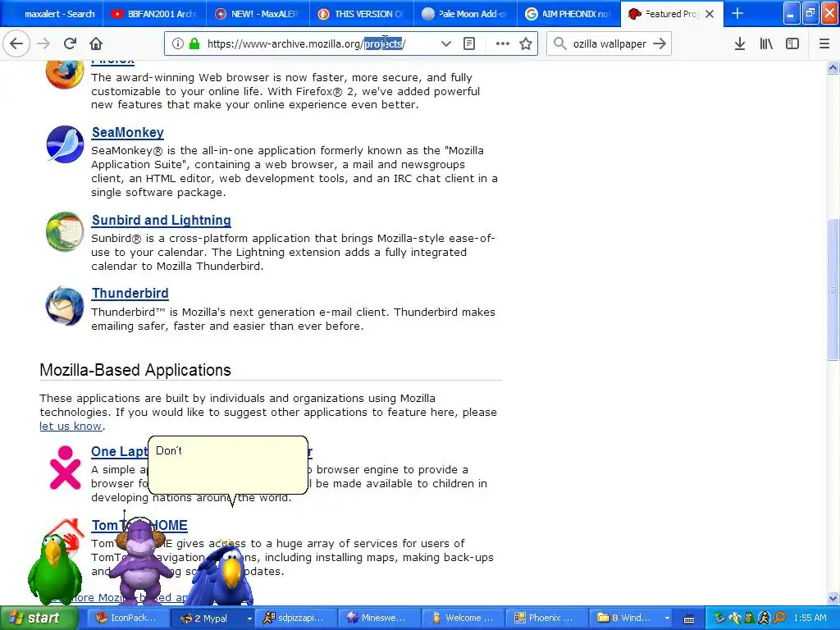Open page actions three-dots menu
The width and height of the screenshot is (840, 630).
(502, 44)
